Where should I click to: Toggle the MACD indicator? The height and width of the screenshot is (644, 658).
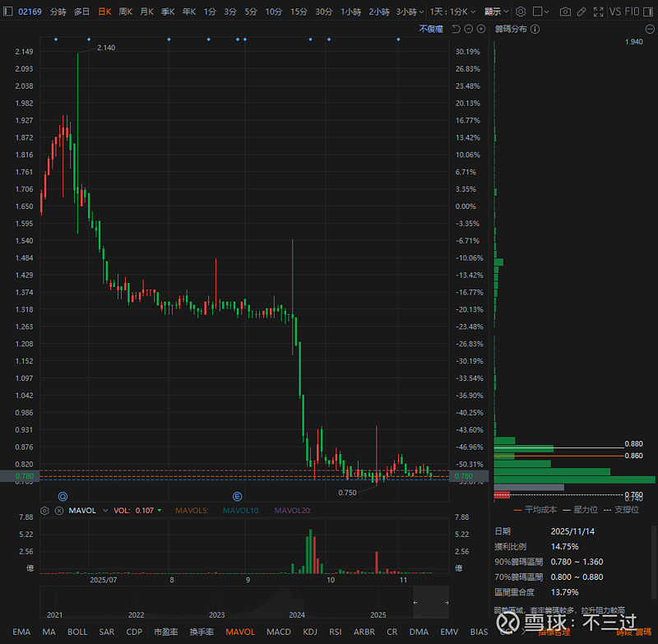coord(278,632)
